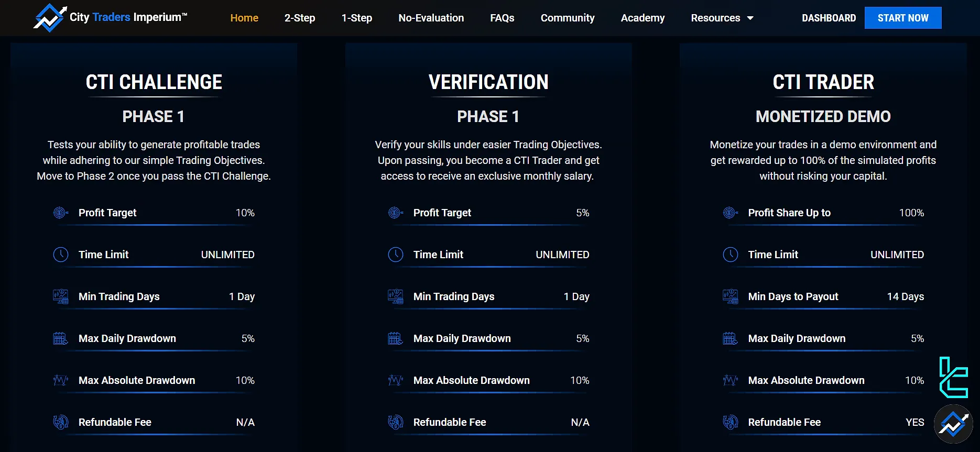Click the UNLIMITED Time Limit value in CTI Challenge

click(x=228, y=255)
